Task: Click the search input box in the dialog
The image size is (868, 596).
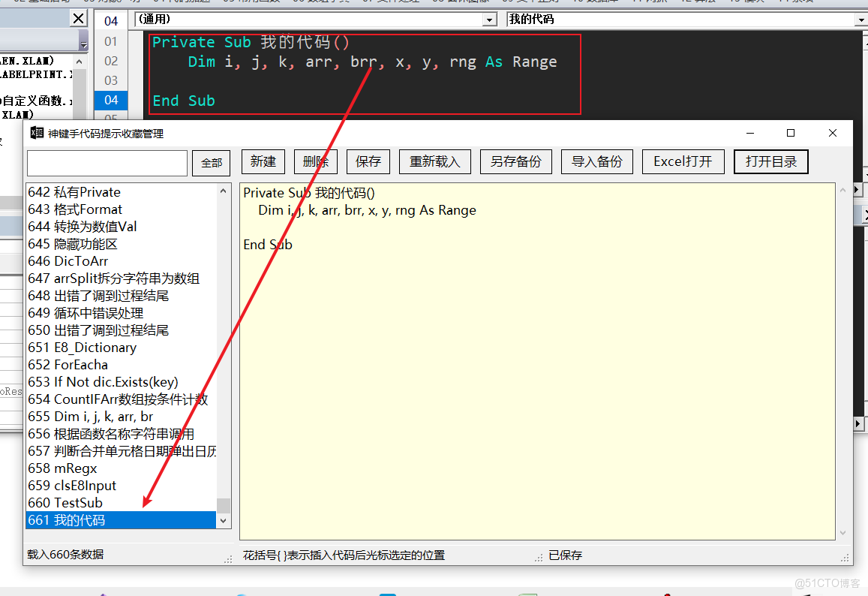Action: point(109,163)
